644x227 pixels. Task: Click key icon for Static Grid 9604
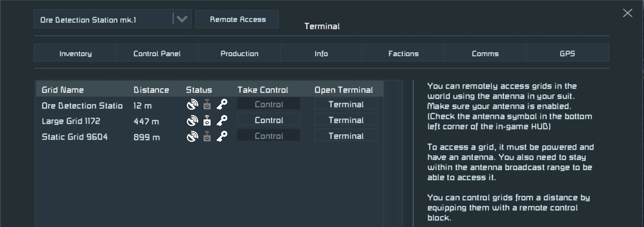[x=222, y=136]
